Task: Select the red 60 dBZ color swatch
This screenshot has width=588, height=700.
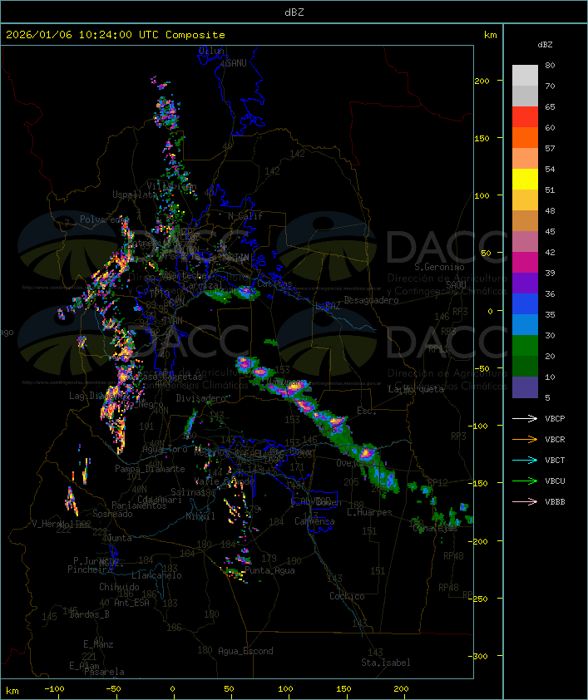Action: click(x=525, y=116)
